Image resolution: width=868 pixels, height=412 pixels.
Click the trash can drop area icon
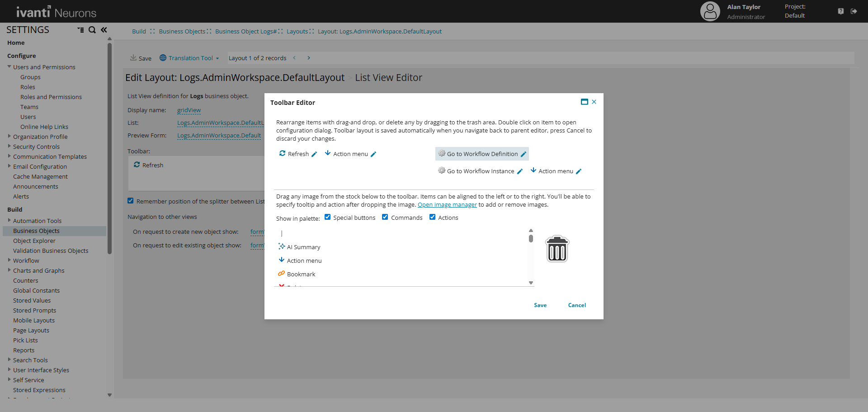[557, 249]
